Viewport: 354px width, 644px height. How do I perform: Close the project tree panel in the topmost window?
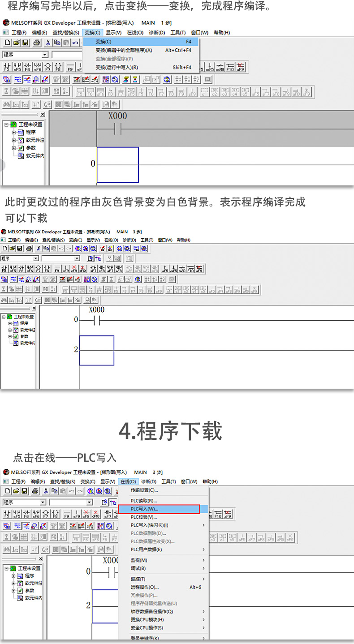(x=43, y=115)
